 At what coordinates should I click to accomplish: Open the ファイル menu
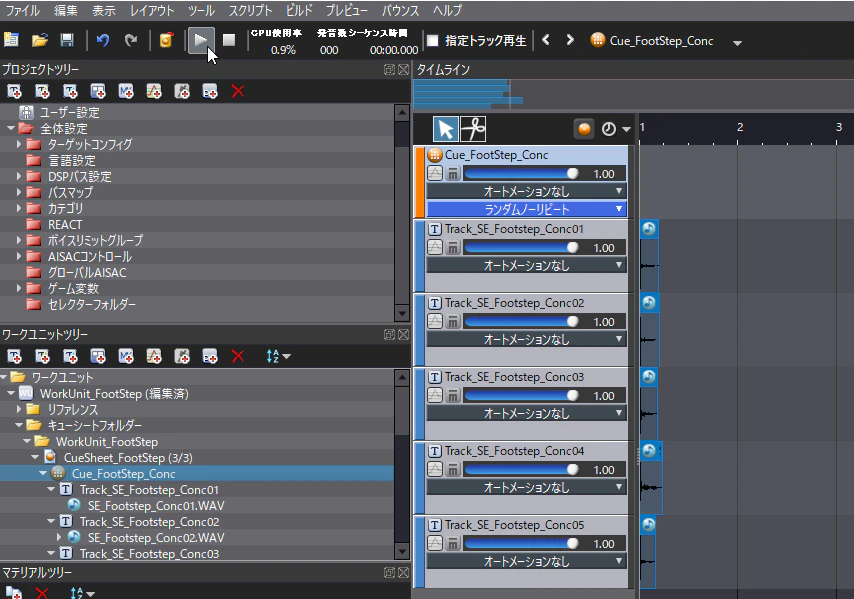[22, 10]
